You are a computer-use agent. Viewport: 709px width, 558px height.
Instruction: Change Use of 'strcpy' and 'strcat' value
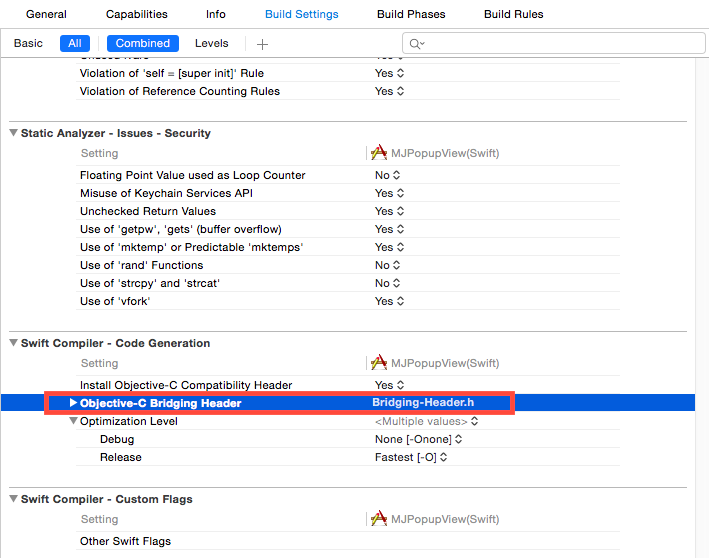tap(388, 284)
